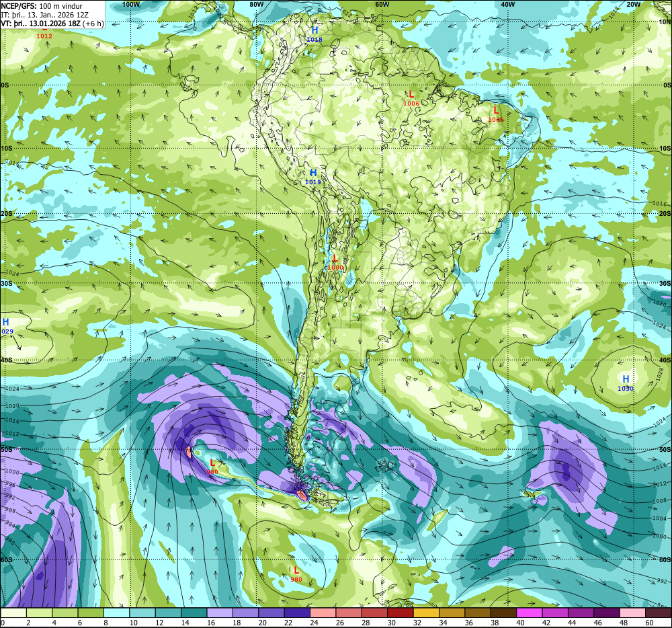This screenshot has height=628, width=672.
Task: Click the legend swatch between 14 and 16
Action: [x=194, y=613]
